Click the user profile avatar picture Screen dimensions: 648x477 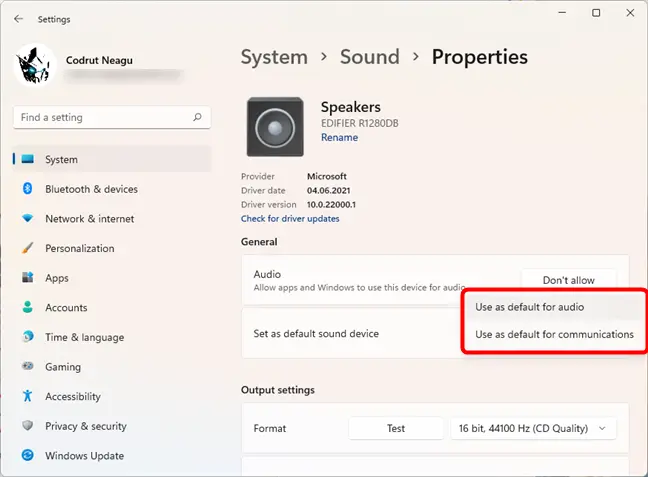34,65
